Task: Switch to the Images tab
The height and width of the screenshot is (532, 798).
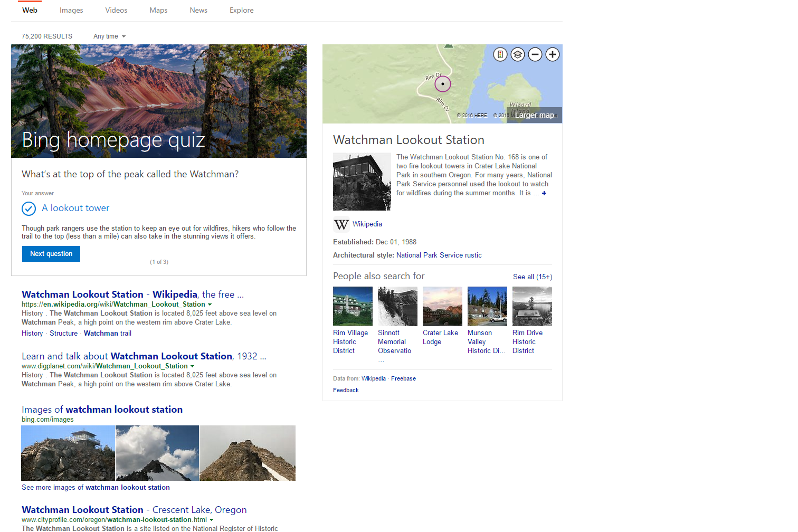Action: pos(71,10)
